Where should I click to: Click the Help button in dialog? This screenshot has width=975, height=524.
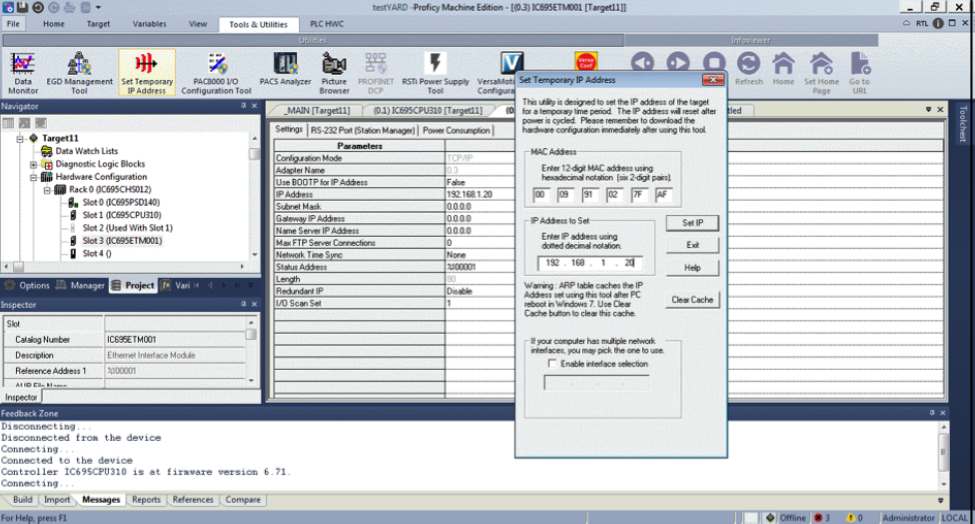692,268
